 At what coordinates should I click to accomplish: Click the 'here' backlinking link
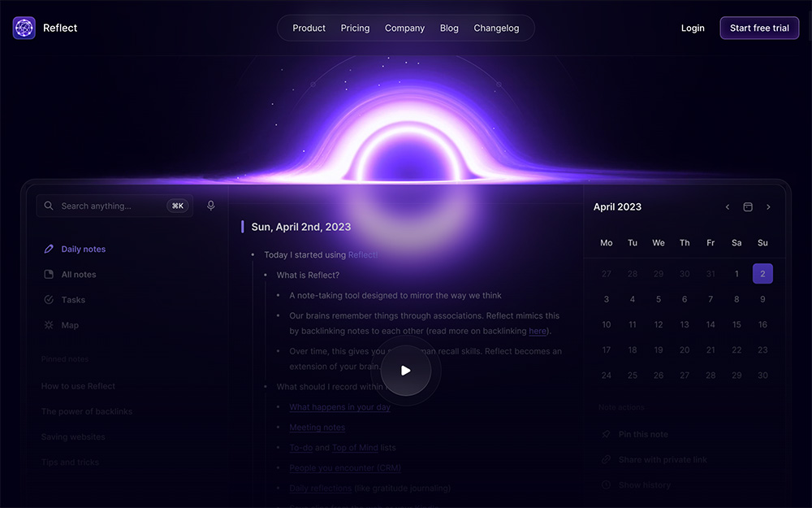(x=537, y=331)
